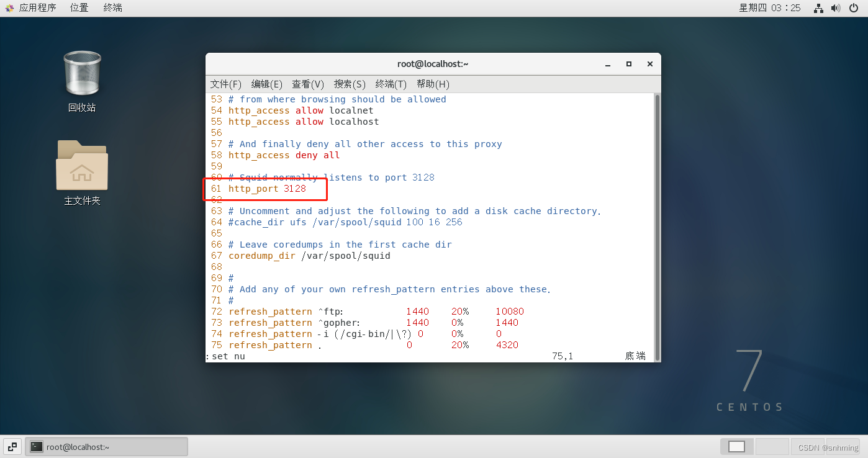The image size is (868, 458).
Task: Open the volume level control via speaker icon
Action: (836, 8)
